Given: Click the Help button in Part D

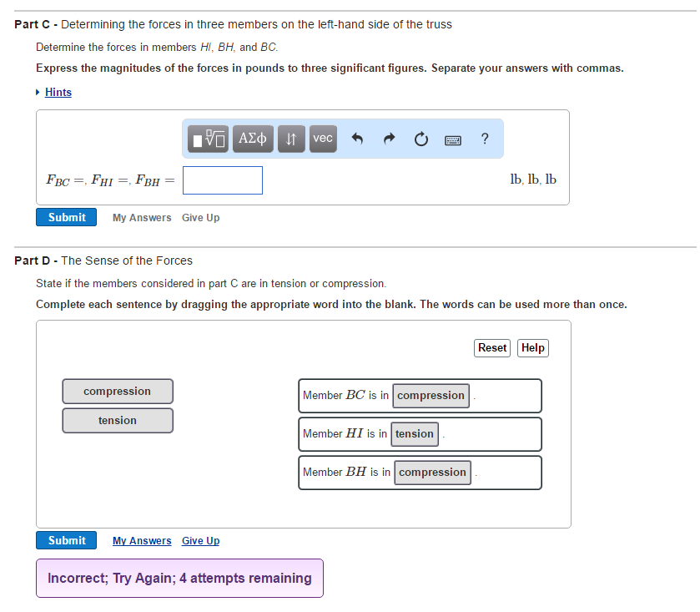Looking at the screenshot, I should (532, 347).
